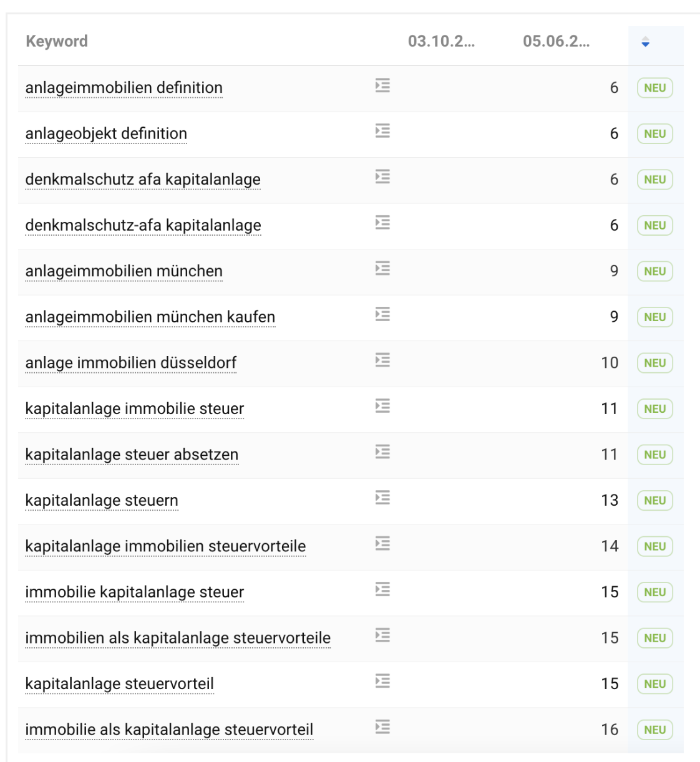
Task: Click details icon in anlageobjekt definition row
Action: point(382,131)
